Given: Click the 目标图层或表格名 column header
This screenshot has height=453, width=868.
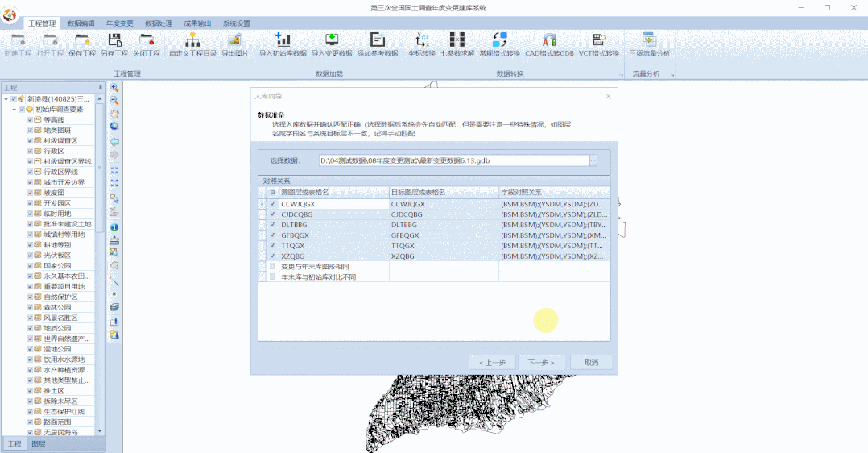Looking at the screenshot, I should [x=444, y=193].
